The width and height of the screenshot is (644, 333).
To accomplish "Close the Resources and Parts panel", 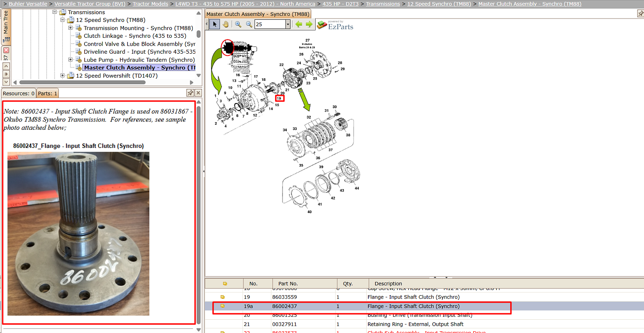I will tap(198, 93).
